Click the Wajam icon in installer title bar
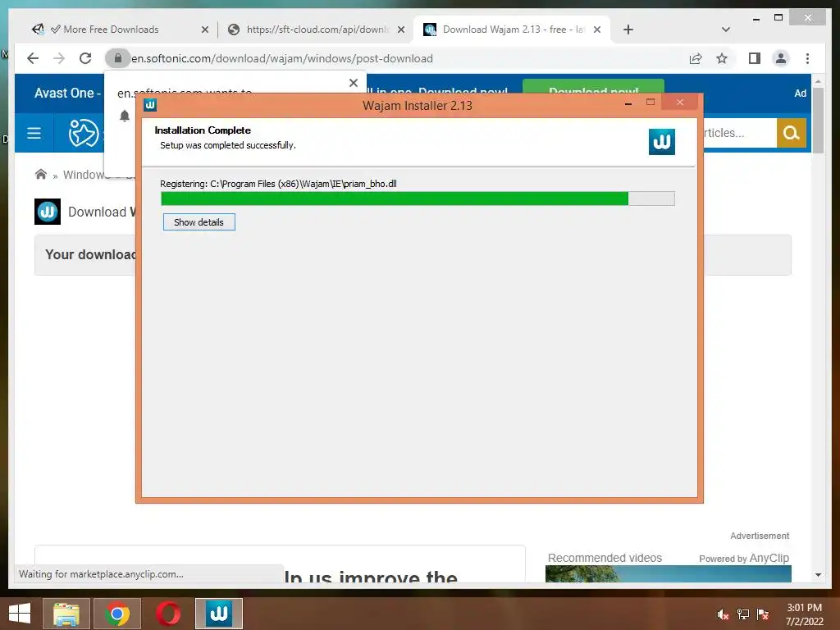The width and height of the screenshot is (840, 630). click(150, 105)
